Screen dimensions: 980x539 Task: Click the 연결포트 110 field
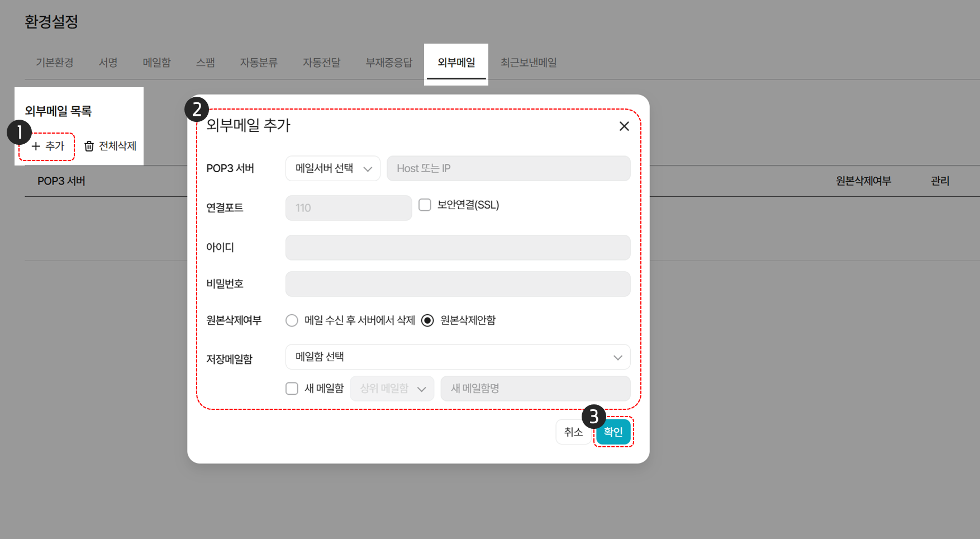(349, 208)
